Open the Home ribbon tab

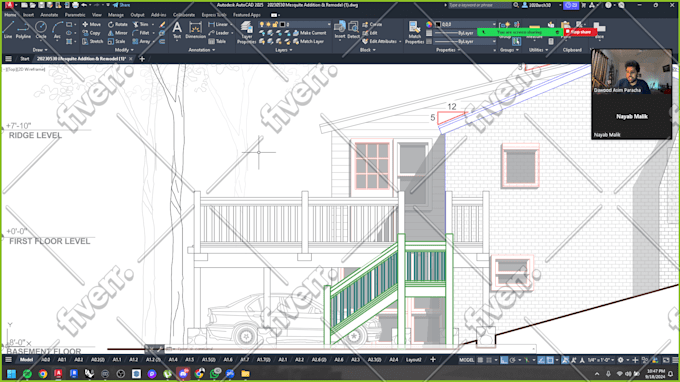10,15
